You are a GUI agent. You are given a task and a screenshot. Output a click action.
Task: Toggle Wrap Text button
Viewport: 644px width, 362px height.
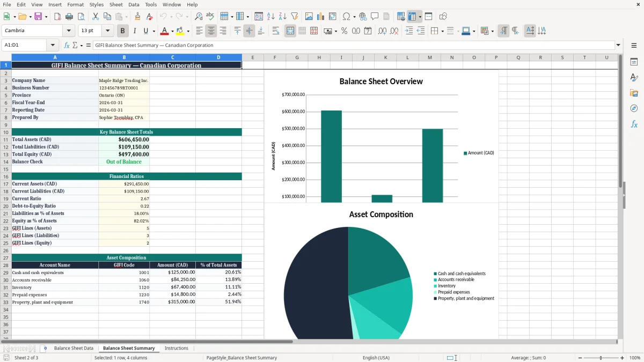pos(276,31)
